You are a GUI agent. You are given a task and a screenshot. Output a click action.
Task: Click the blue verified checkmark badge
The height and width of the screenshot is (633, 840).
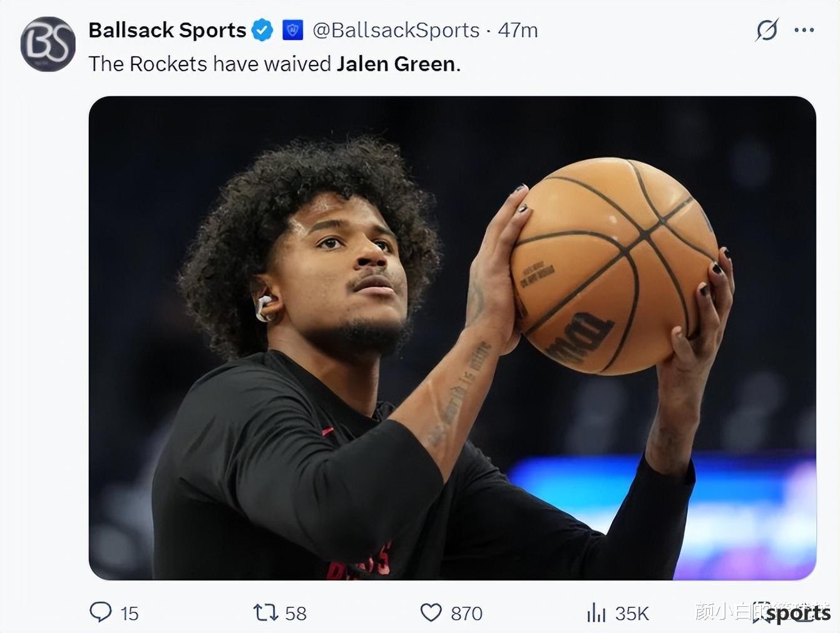(x=262, y=30)
